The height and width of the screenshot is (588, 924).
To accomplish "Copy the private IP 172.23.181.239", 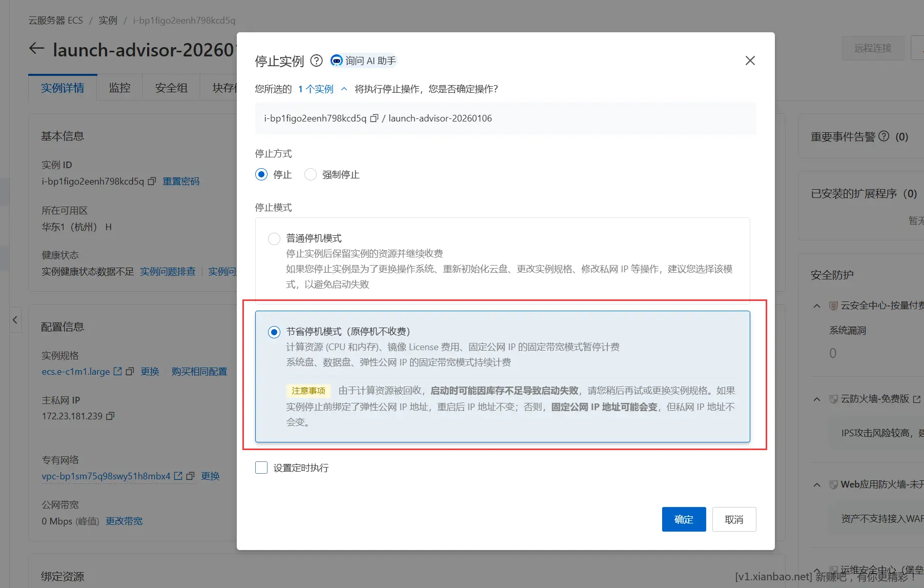I will tap(111, 416).
